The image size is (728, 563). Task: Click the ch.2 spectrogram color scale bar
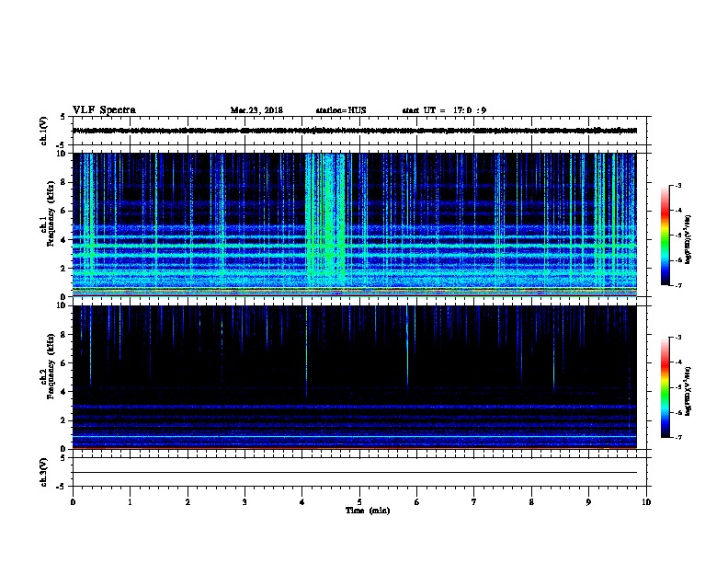pos(665,387)
